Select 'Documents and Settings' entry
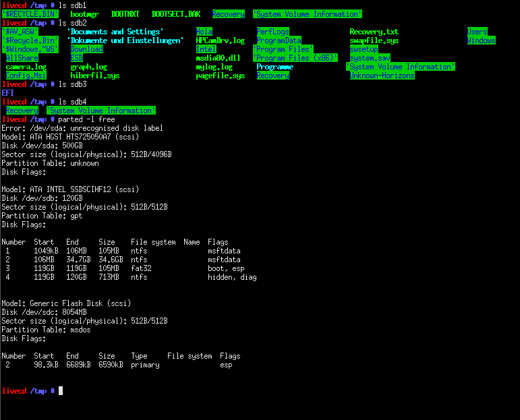This screenshot has width=520, height=420. (x=115, y=32)
